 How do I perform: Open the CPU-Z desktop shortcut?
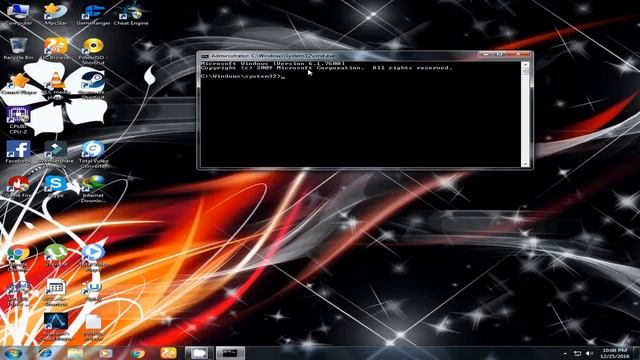18,120
